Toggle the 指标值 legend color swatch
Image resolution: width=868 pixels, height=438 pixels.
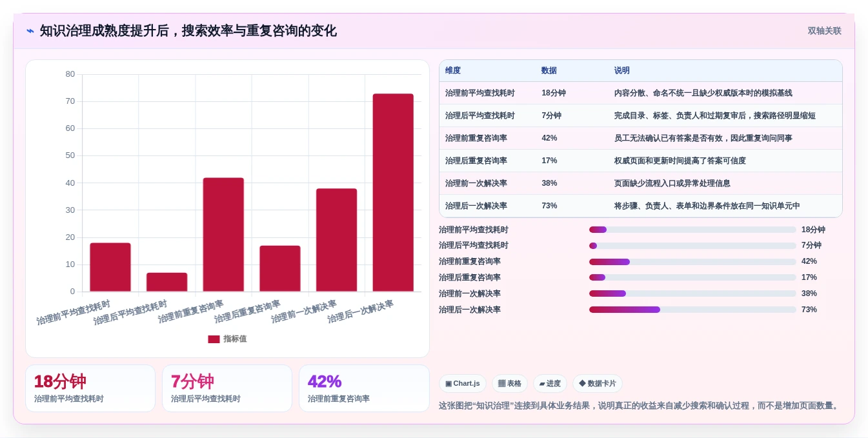click(x=214, y=339)
